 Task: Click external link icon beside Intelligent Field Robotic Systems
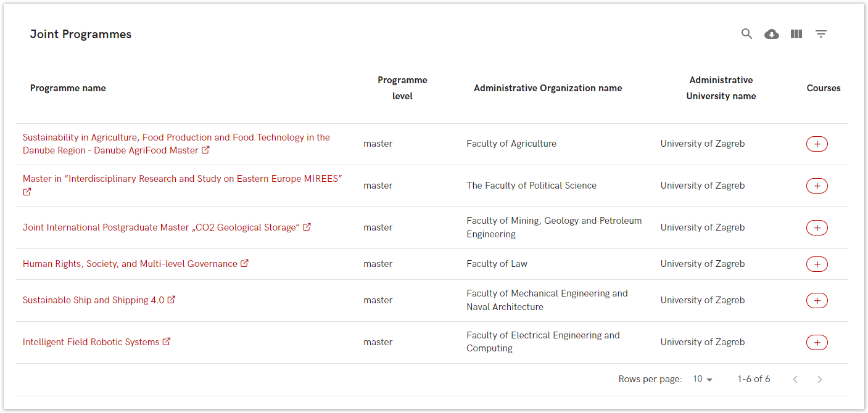[167, 341]
